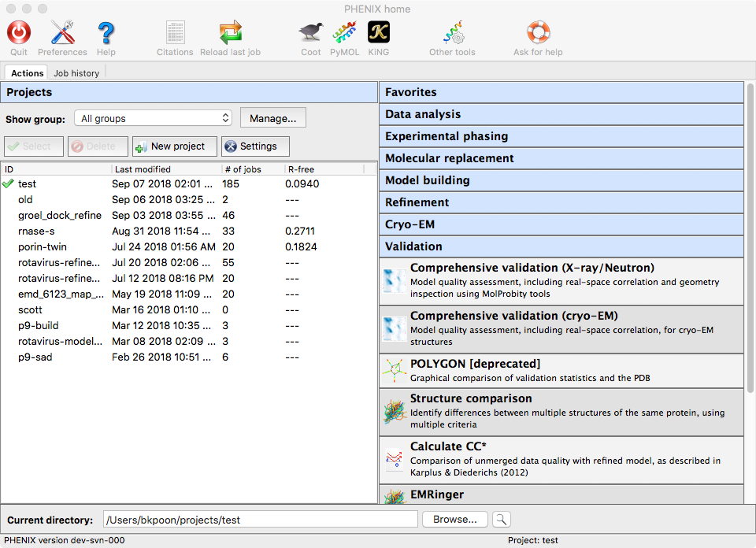Switch to the Job history tab
The image size is (756, 548).
[x=76, y=73]
